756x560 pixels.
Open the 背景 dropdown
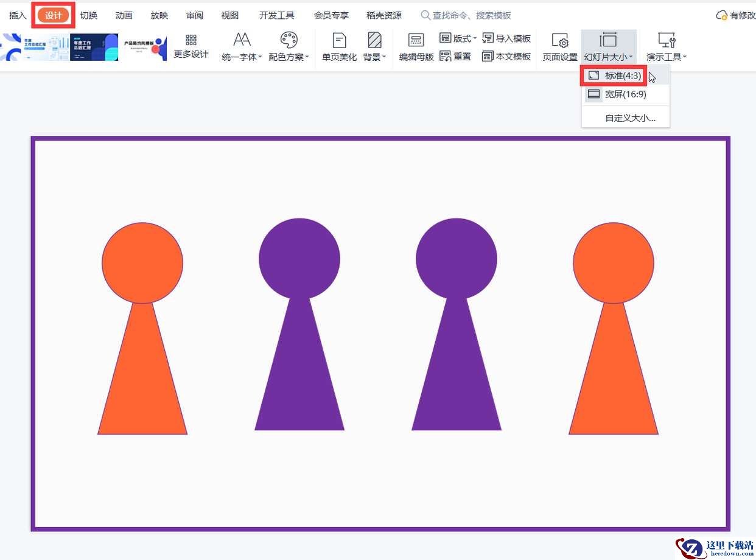coord(375,47)
